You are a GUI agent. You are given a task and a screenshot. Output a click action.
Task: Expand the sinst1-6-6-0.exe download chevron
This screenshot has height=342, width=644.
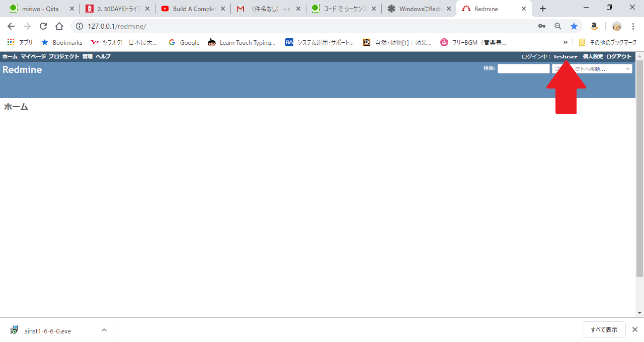pos(104,330)
